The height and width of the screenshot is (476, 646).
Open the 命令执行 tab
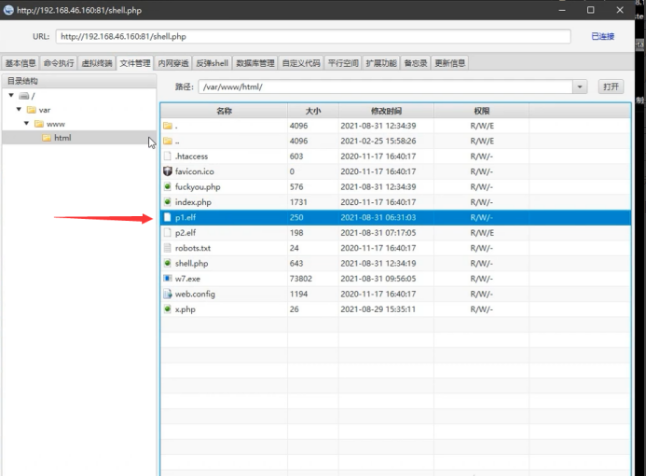coord(59,63)
